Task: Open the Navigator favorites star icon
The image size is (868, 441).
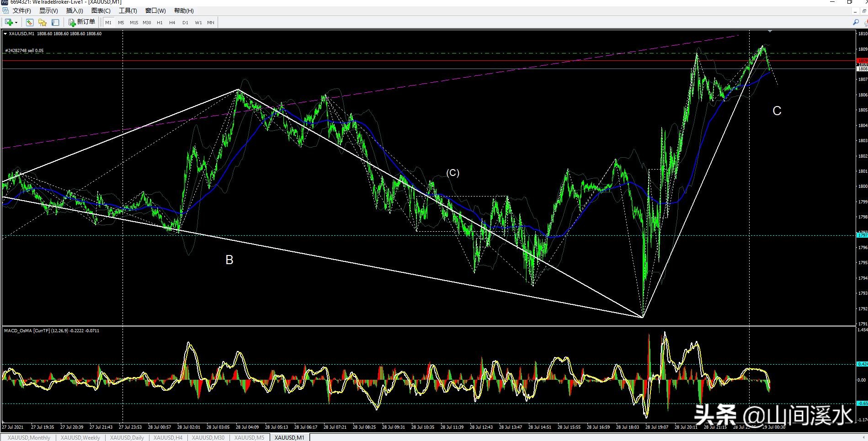Action: (43, 22)
